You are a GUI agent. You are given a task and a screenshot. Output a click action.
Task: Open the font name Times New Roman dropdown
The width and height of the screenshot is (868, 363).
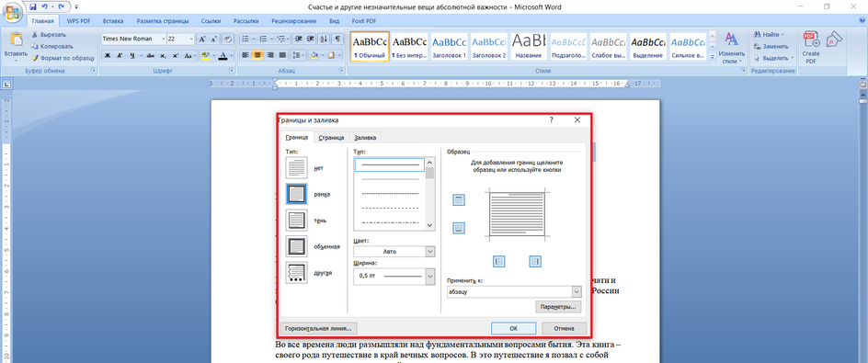click(x=164, y=40)
